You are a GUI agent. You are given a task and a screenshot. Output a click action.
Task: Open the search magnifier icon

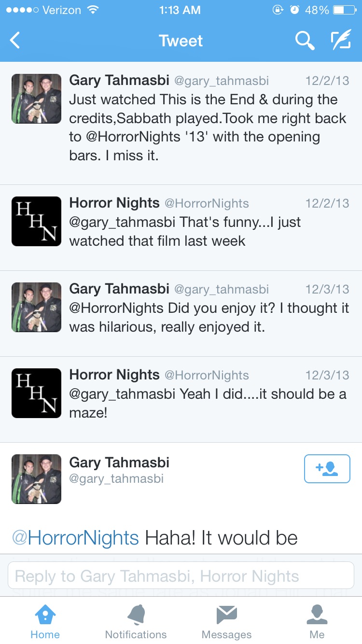coord(305,41)
